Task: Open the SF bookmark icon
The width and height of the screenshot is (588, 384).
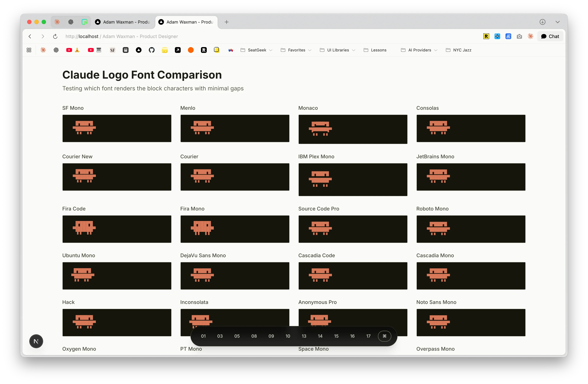Action: point(113,50)
